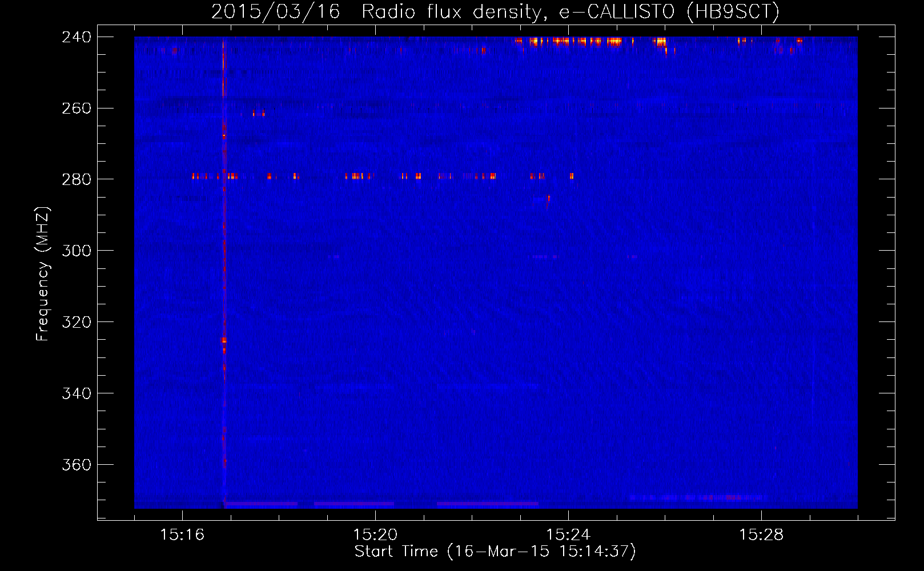This screenshot has width=924, height=571.
Task: Click the 15:28 time tick label
Action: [x=761, y=535]
